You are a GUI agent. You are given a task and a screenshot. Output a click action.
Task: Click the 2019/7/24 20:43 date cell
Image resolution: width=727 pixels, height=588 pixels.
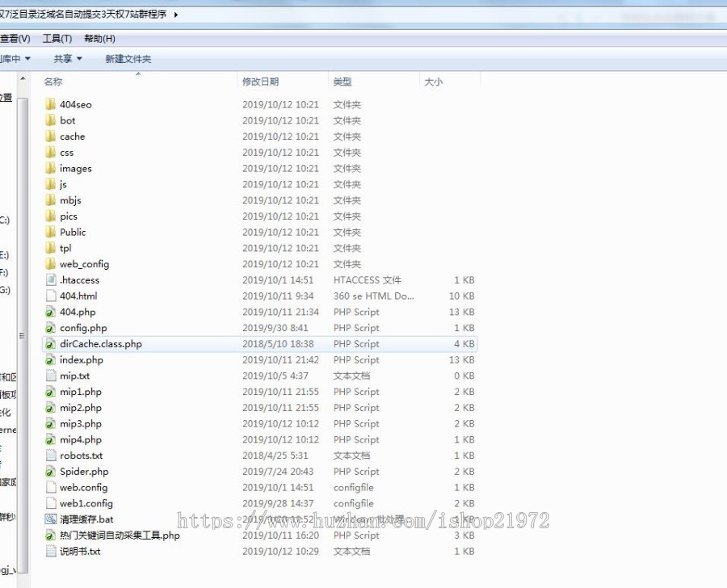[278, 472]
